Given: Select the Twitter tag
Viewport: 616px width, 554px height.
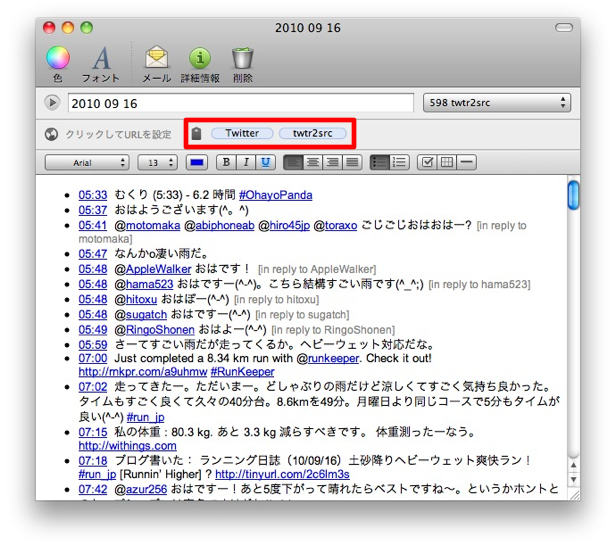Looking at the screenshot, I should [x=242, y=133].
